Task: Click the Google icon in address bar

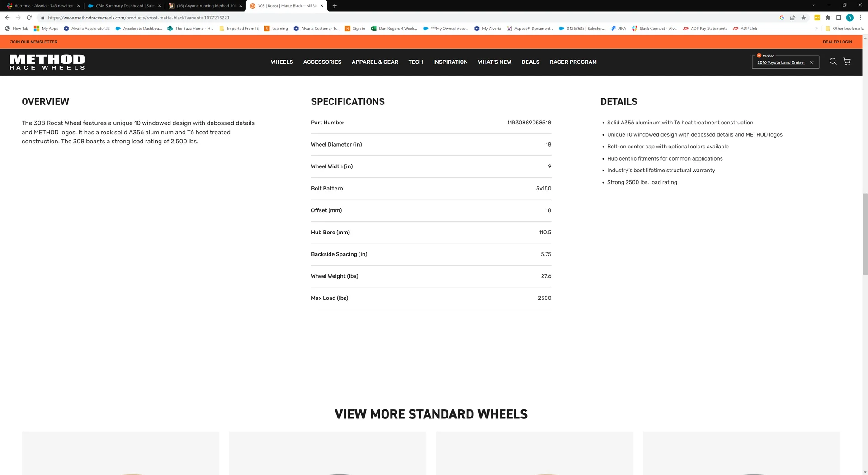Action: (782, 18)
